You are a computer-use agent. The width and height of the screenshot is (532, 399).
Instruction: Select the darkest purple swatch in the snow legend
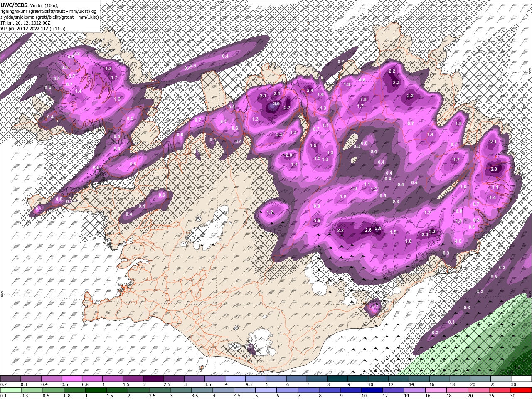(x=153, y=379)
